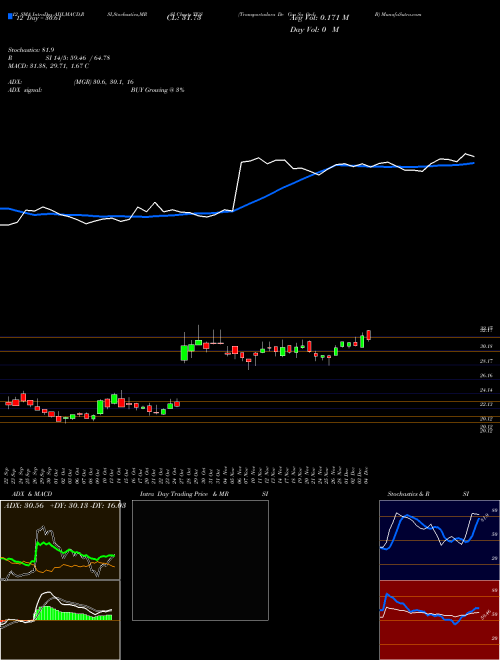Open the red RSI chart panel

click(439, 620)
